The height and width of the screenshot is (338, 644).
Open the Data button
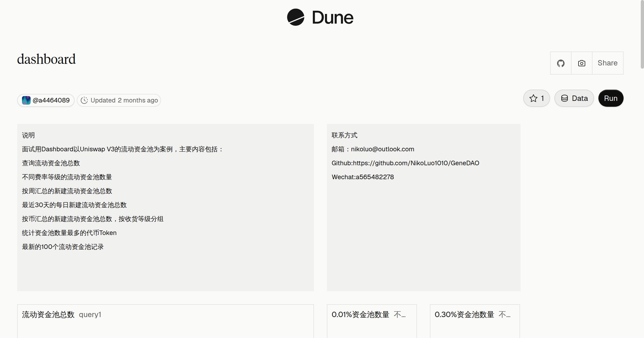tap(574, 98)
